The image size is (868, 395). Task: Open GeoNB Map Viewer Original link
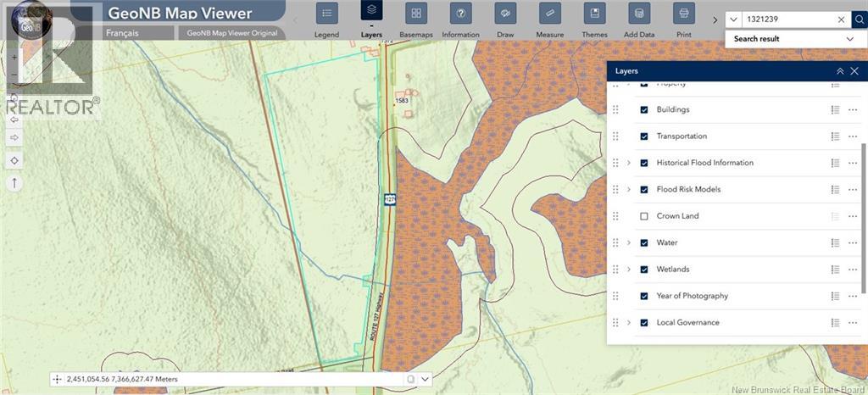pyautogui.click(x=231, y=33)
